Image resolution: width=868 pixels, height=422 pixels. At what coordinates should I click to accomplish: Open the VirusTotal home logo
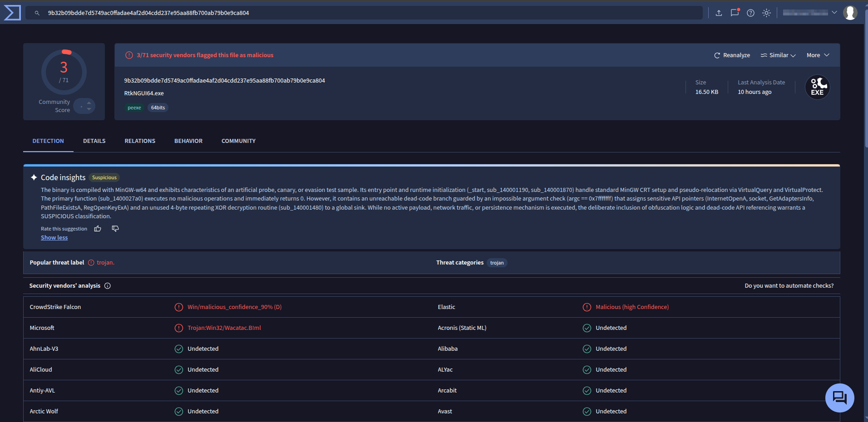[12, 13]
